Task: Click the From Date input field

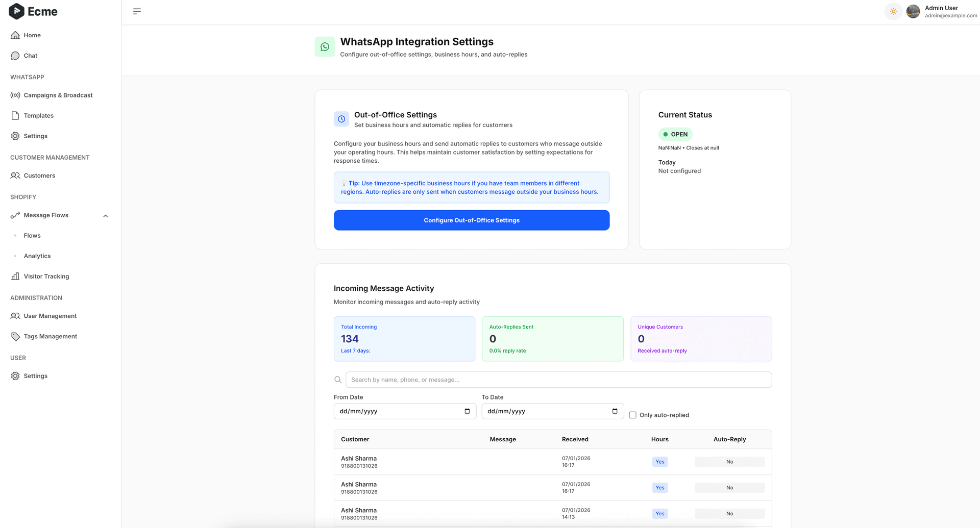Action: [x=398, y=411]
